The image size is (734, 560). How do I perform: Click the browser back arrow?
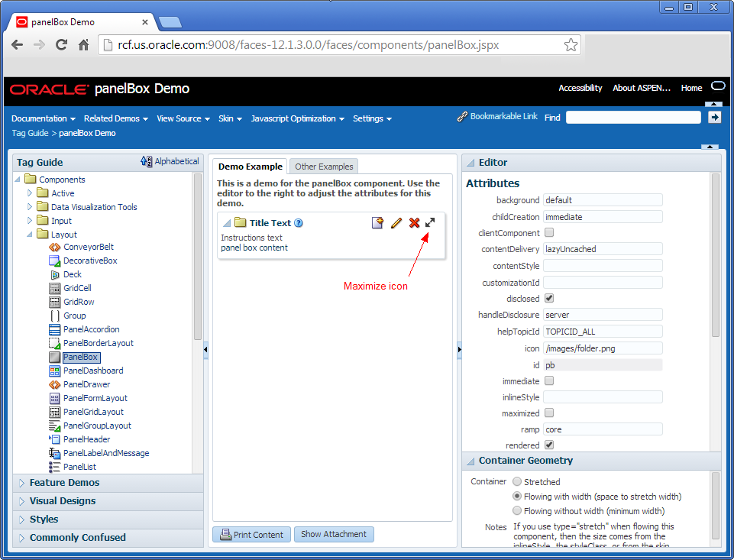pos(18,45)
